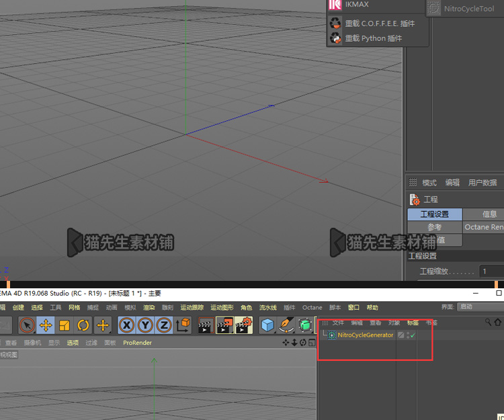Select NitroCycleGenerator in object manager
This screenshot has width=504, height=420.
(365, 335)
